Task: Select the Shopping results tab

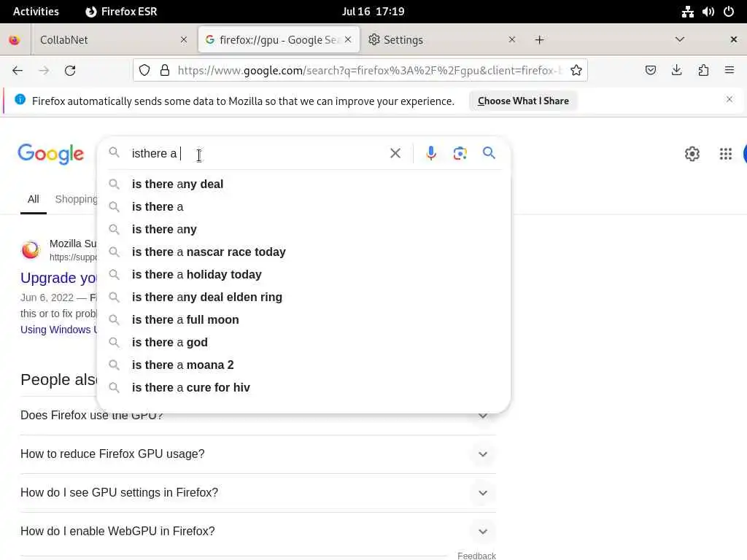Action: [x=76, y=199]
